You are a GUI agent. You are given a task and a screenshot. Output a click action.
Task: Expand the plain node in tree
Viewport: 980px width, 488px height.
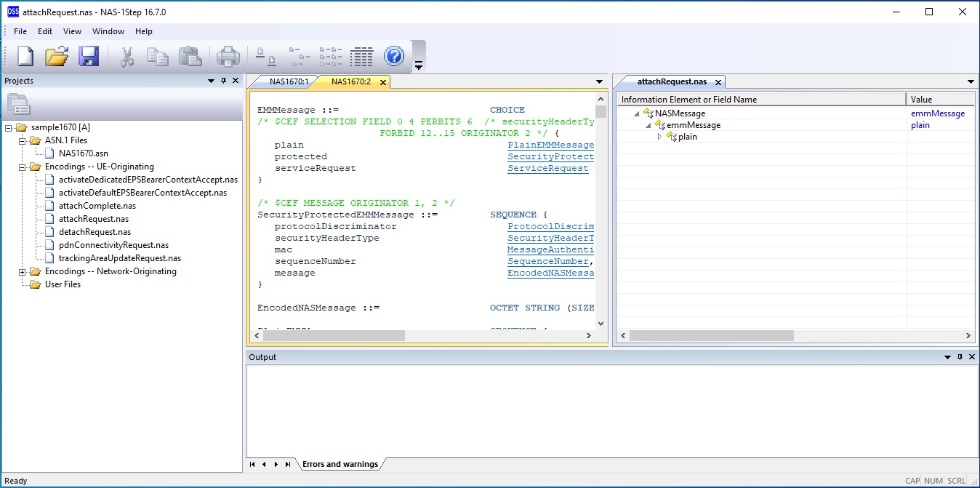coord(660,137)
